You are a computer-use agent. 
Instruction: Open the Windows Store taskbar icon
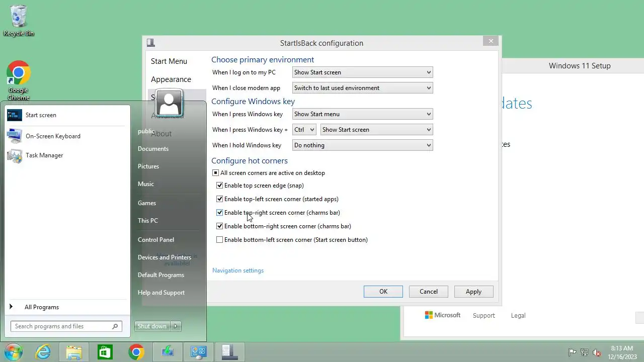coord(105,352)
